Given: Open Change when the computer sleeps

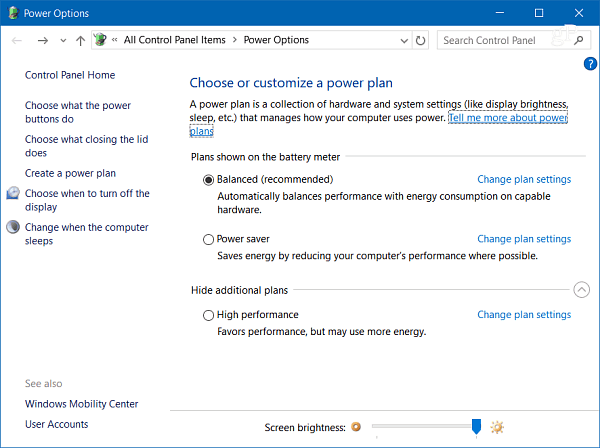Looking at the screenshot, I should point(86,234).
